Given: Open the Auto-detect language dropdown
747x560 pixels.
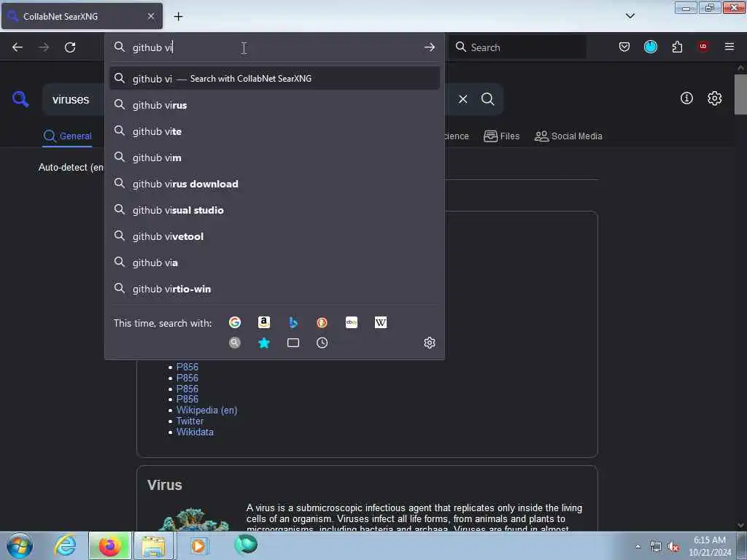Looking at the screenshot, I should tap(71, 167).
